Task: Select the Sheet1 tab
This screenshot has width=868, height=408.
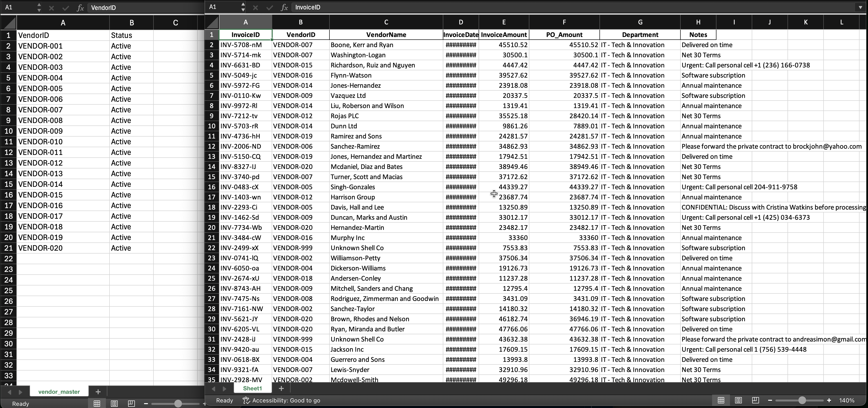Action: (x=252, y=388)
